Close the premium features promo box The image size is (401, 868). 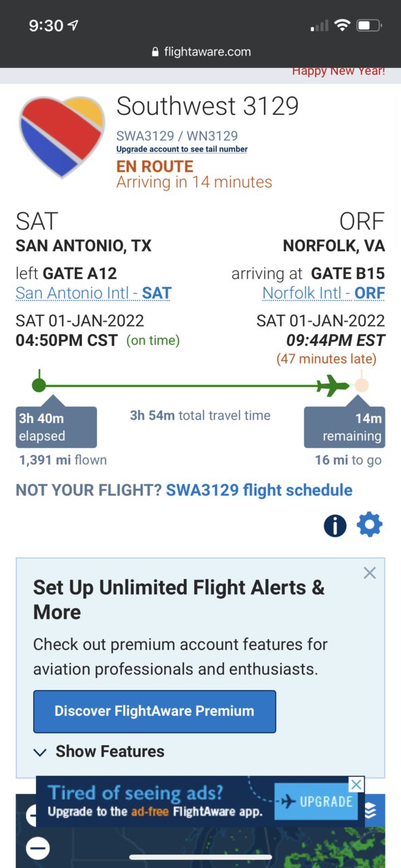pyautogui.click(x=369, y=573)
